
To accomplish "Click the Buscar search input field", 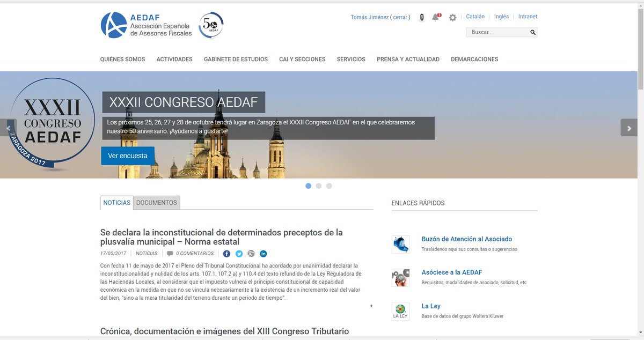I will [x=497, y=32].
